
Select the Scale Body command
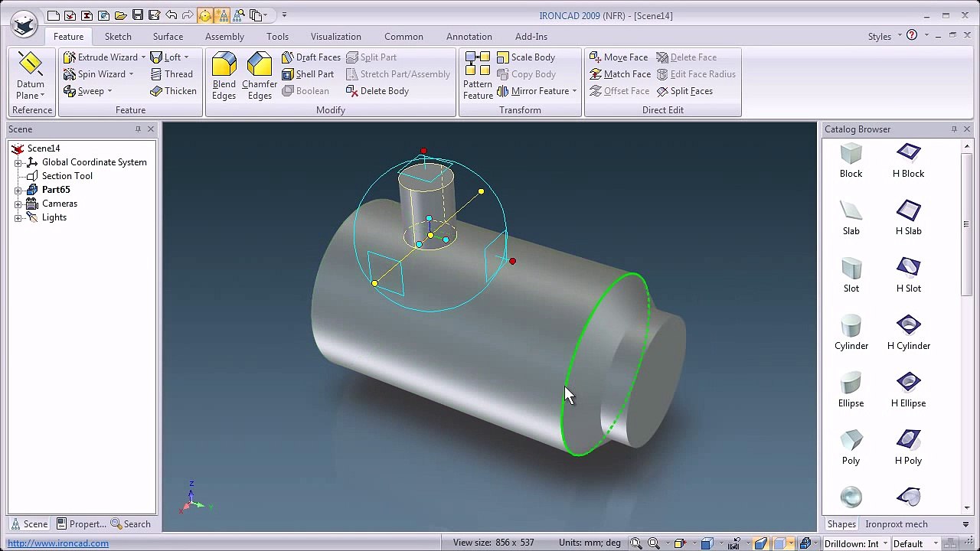pyautogui.click(x=526, y=57)
